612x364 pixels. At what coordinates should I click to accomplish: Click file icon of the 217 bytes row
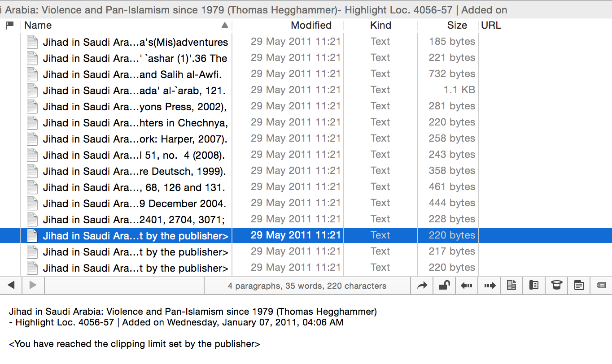[32, 251]
